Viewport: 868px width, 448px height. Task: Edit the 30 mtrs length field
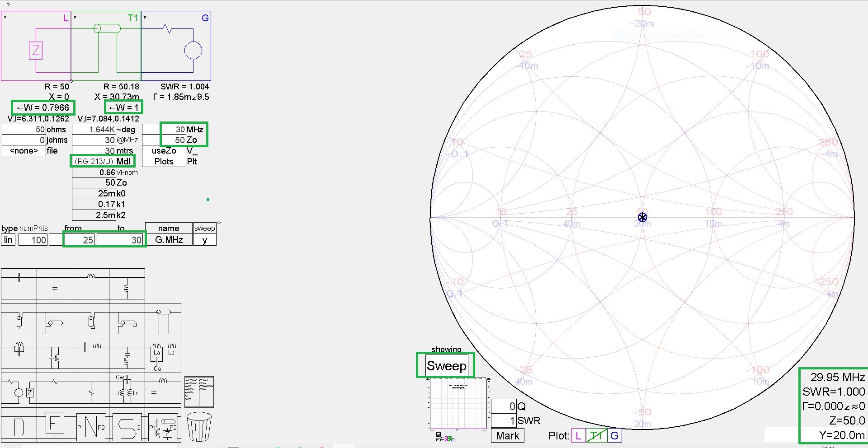[x=94, y=151]
